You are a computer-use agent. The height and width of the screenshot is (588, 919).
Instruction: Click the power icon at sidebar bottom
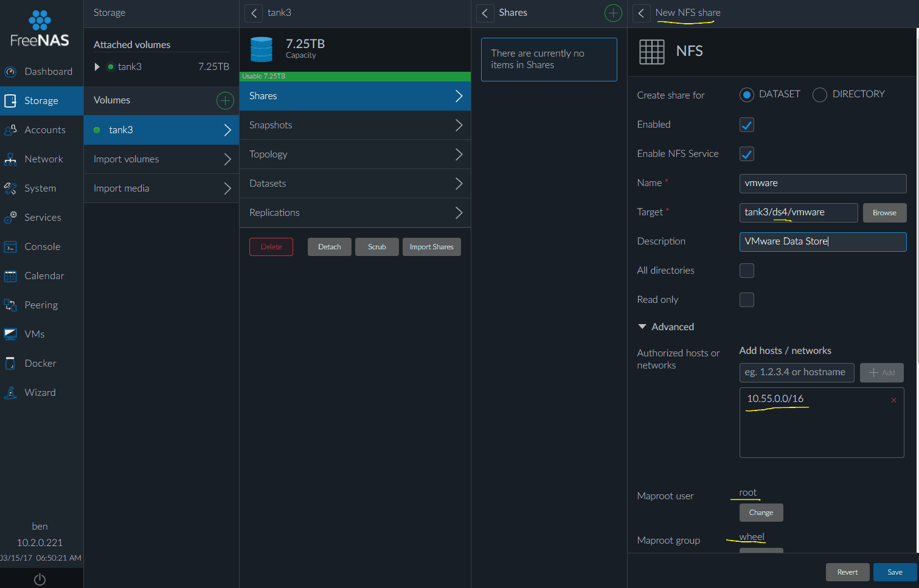pyautogui.click(x=40, y=579)
